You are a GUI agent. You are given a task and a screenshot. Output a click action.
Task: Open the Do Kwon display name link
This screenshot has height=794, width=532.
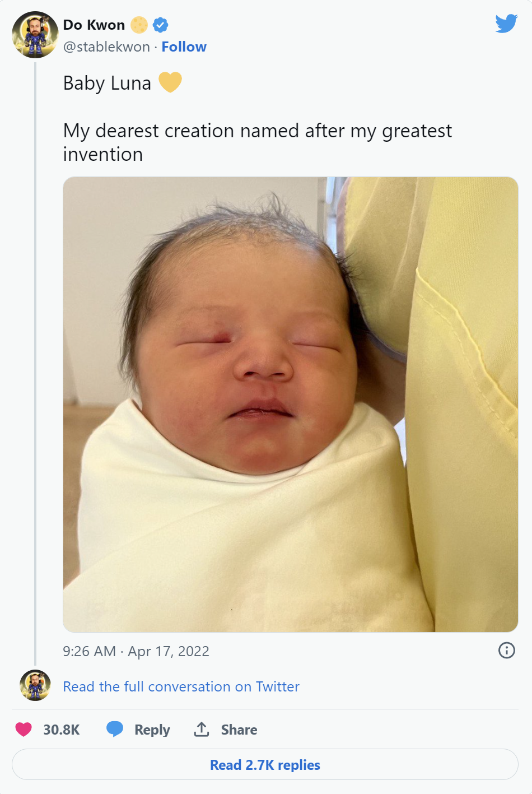coord(94,25)
